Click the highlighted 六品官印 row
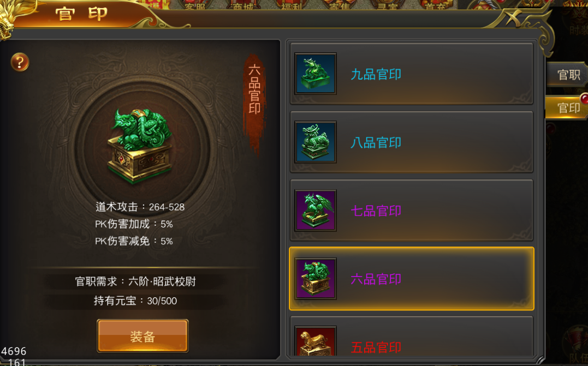The height and width of the screenshot is (366, 588). 411,279
